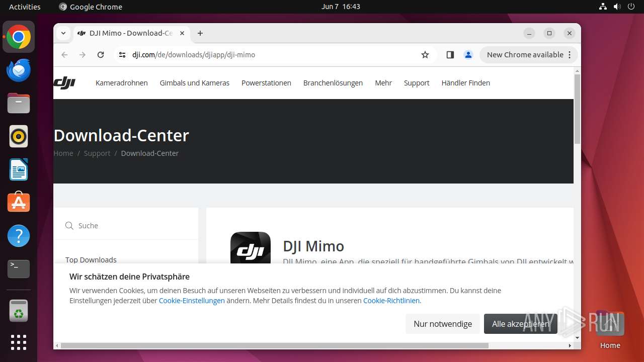Open Rhythmbox from the dock

[19, 136]
